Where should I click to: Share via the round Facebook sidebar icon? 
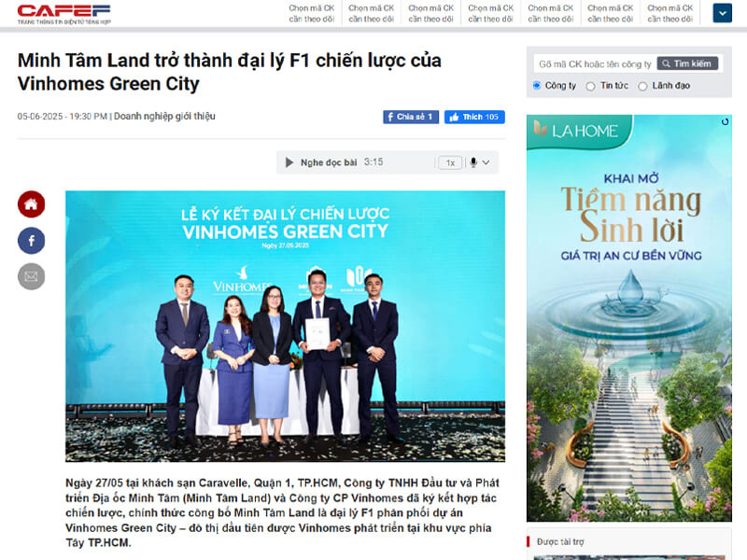(32, 241)
